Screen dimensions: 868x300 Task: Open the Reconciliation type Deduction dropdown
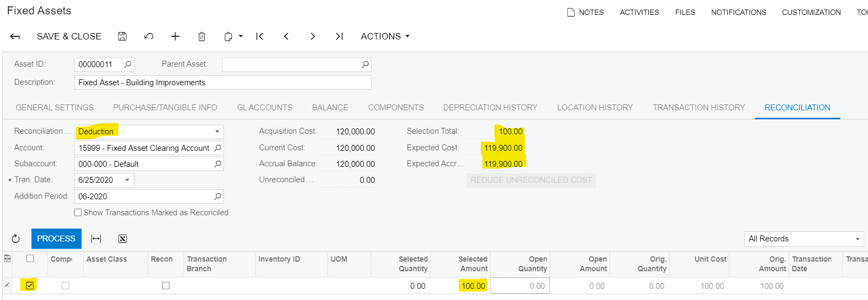pyautogui.click(x=217, y=132)
